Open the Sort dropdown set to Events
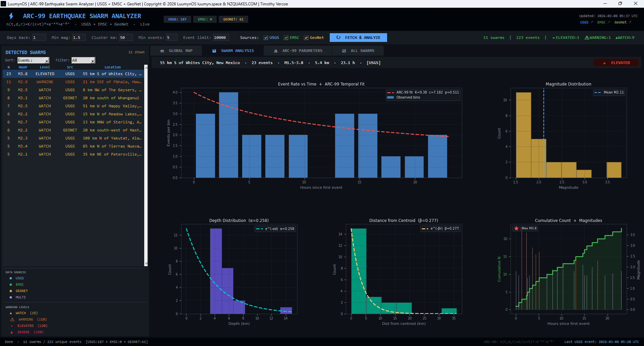 click(x=33, y=60)
